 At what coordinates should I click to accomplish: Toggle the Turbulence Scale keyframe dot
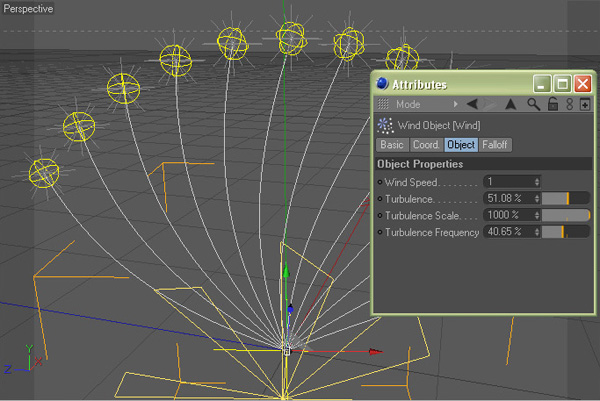pos(380,215)
